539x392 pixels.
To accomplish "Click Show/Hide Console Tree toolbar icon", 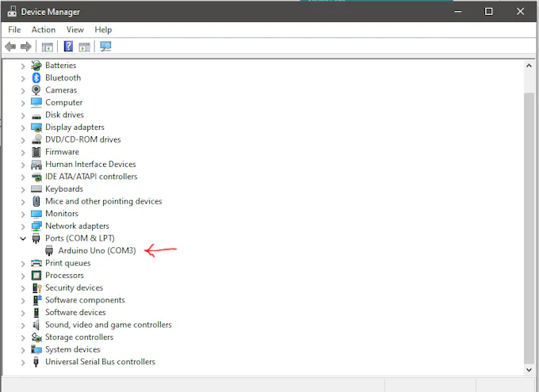I will click(48, 47).
